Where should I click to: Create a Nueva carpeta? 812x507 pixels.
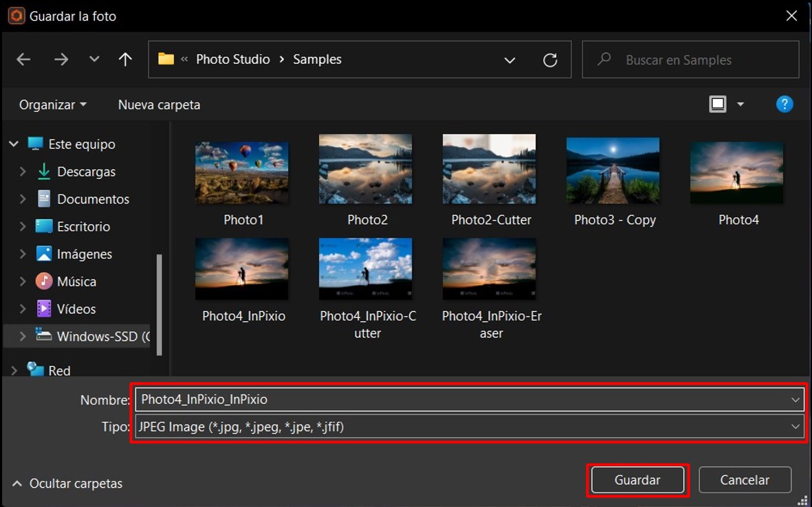click(x=159, y=104)
